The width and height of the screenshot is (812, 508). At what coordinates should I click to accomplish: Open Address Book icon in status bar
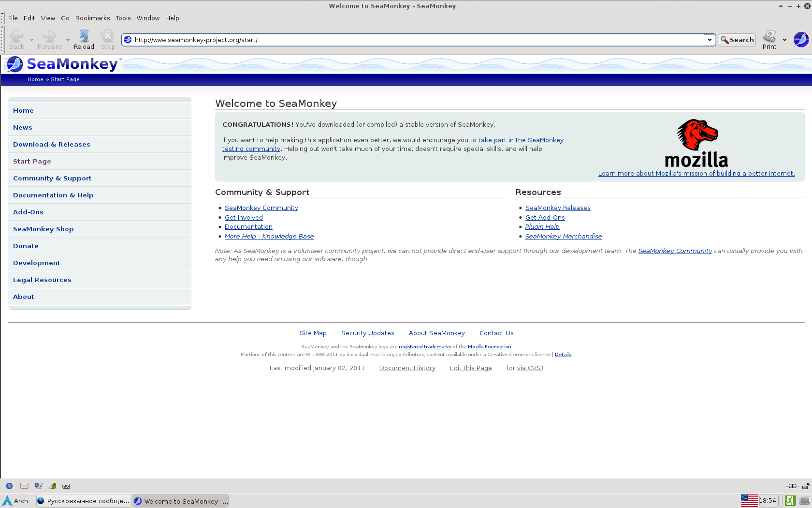(52, 486)
